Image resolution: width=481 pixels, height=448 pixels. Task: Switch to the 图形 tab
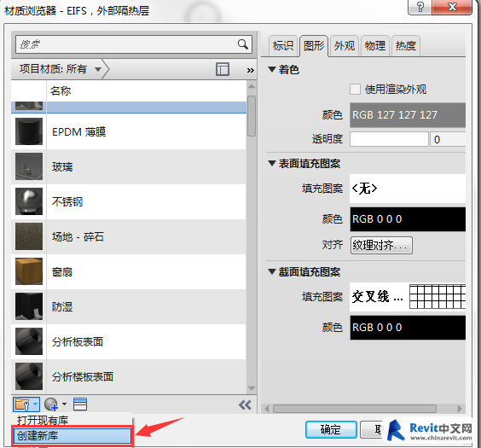coord(314,46)
